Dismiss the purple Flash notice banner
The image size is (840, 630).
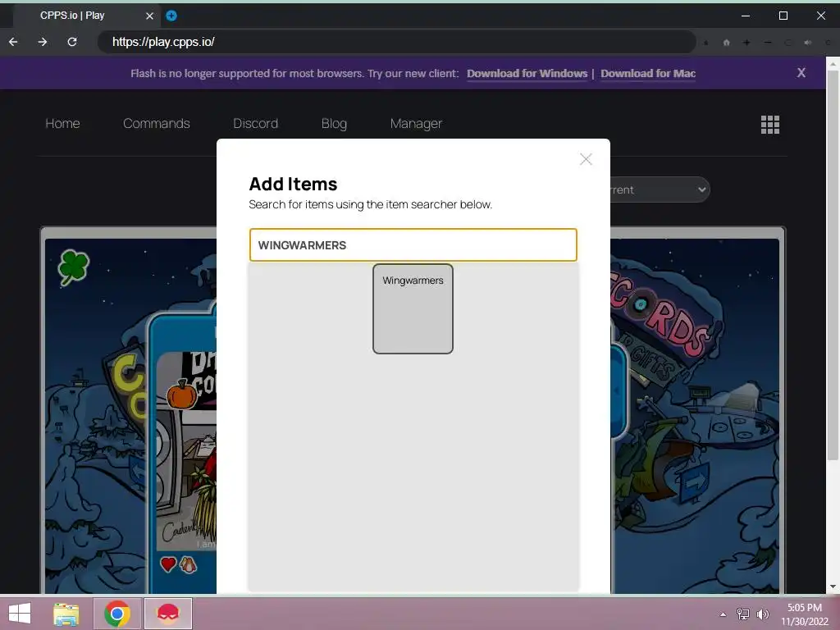(801, 73)
